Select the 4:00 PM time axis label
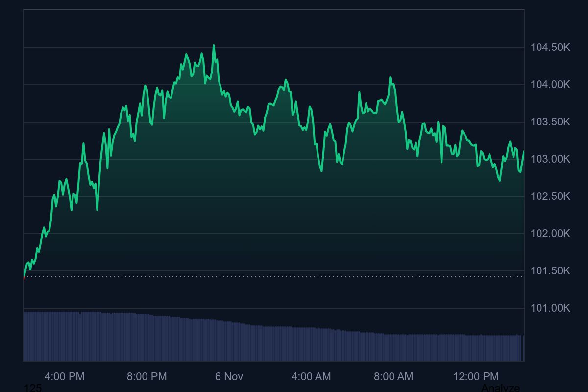 pyautogui.click(x=64, y=376)
